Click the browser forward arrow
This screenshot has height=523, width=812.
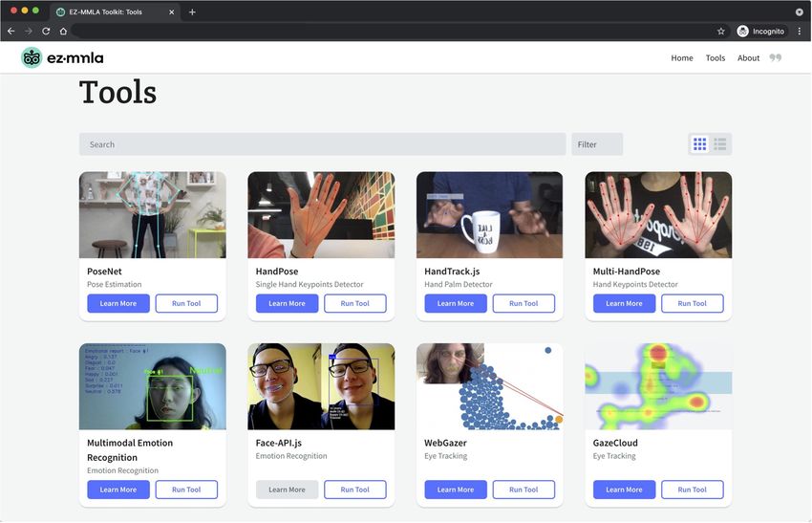(29, 32)
